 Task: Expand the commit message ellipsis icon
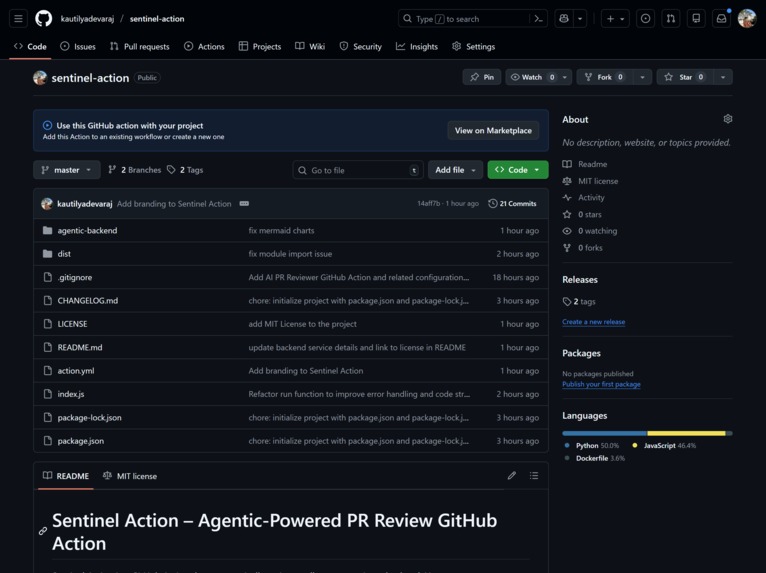click(244, 204)
